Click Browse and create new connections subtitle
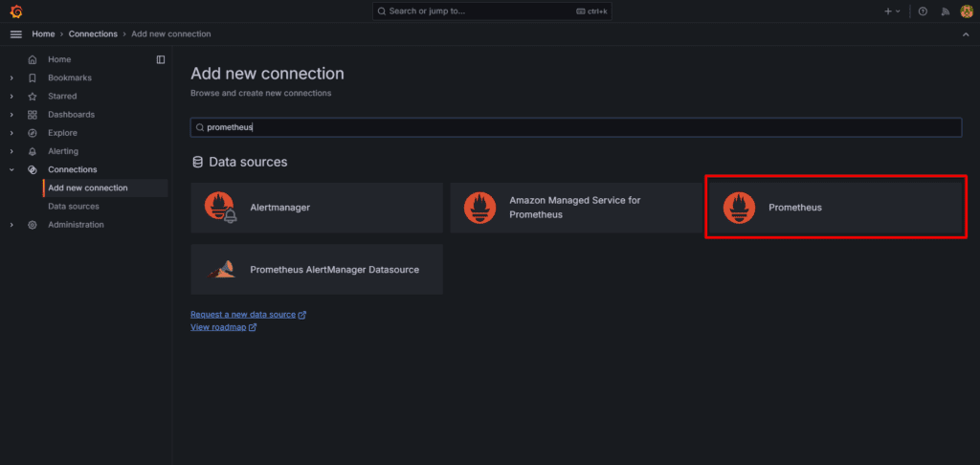 tap(260, 93)
